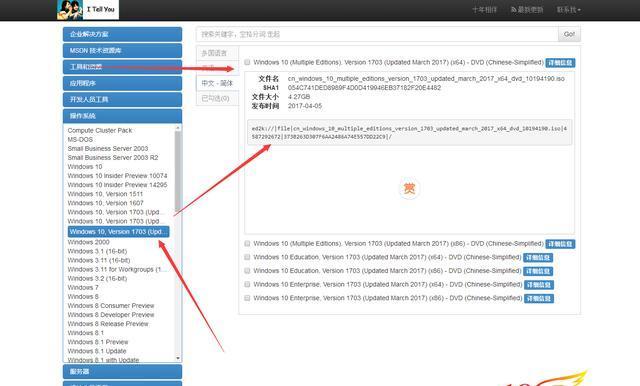Select the Windows 10 Enterprise x64 checkbox
Screen dimensions: 640x386
point(247,284)
